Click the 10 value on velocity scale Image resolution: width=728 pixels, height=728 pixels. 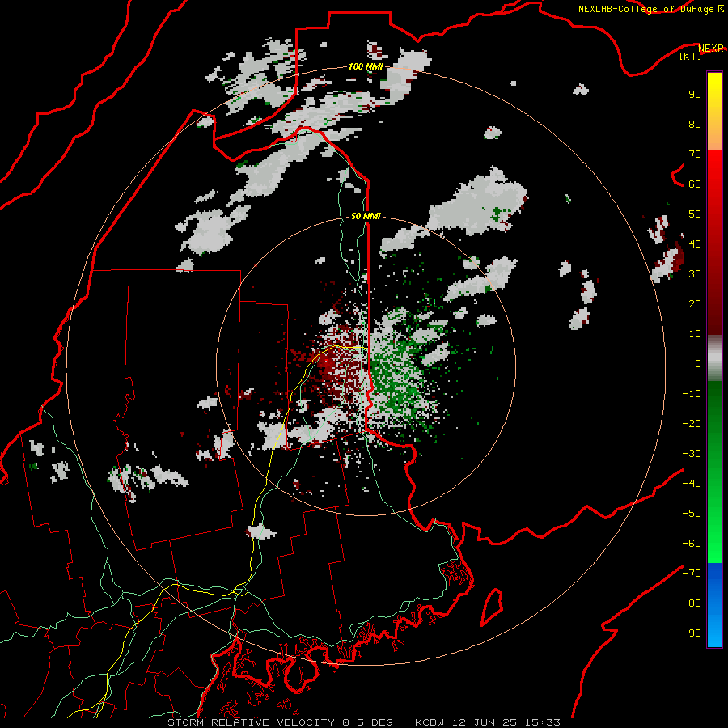(695, 334)
